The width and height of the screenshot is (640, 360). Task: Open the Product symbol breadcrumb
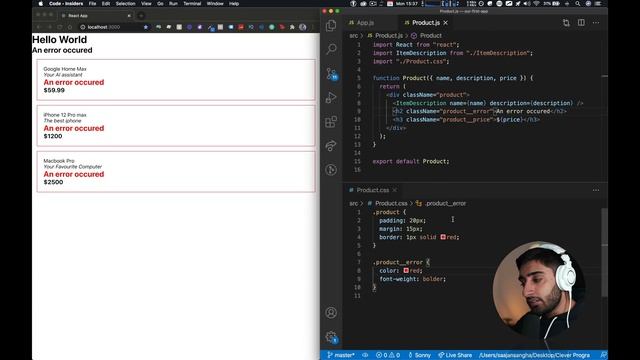click(427, 36)
